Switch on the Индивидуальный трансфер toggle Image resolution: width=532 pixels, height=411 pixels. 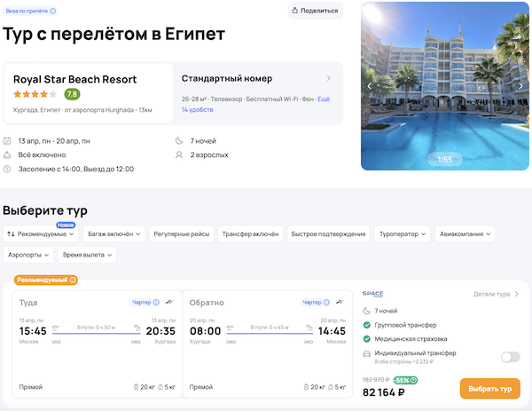(510, 357)
